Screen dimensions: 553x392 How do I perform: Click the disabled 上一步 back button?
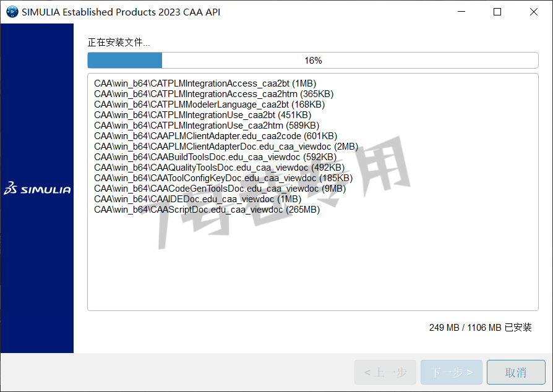coord(385,372)
